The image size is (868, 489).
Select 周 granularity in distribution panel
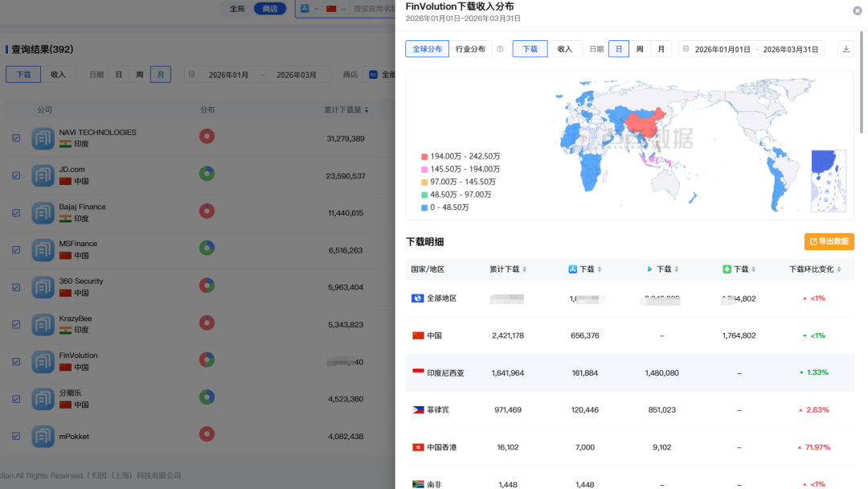click(640, 49)
